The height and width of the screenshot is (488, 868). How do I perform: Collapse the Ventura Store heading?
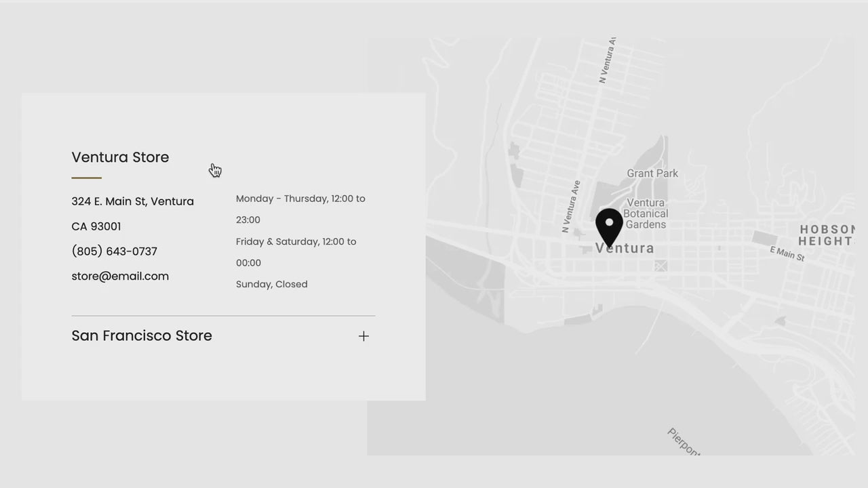[x=120, y=157]
